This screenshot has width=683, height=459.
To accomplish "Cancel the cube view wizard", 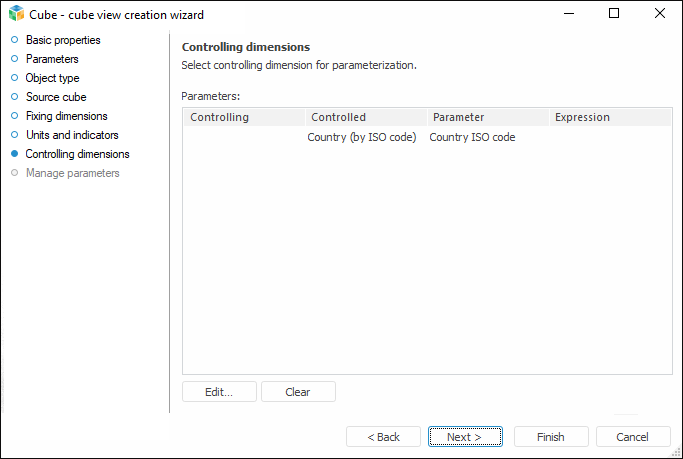I will coord(633,437).
